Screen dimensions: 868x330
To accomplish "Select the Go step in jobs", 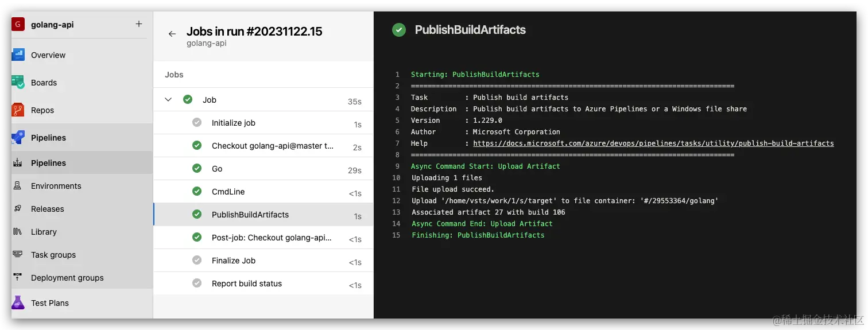I will pyautogui.click(x=217, y=169).
